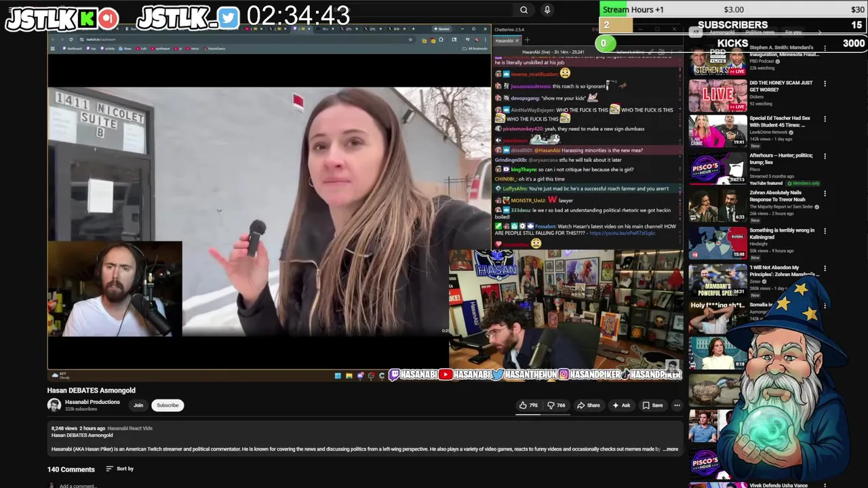Open YouTube search with the magnifier icon
This screenshot has height=488, width=868.
(x=524, y=9)
